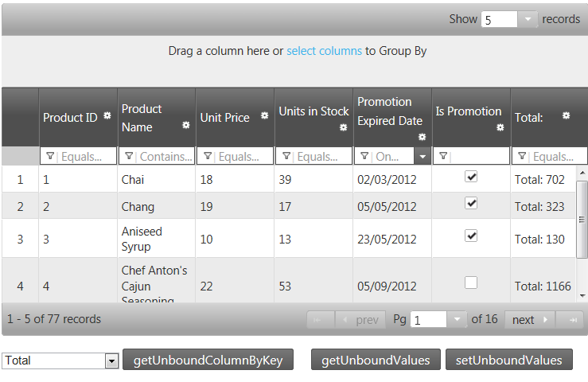The image size is (588, 382).
Task: Uncheck the Is Promotion checkbox for Chai
Action: [471, 177]
